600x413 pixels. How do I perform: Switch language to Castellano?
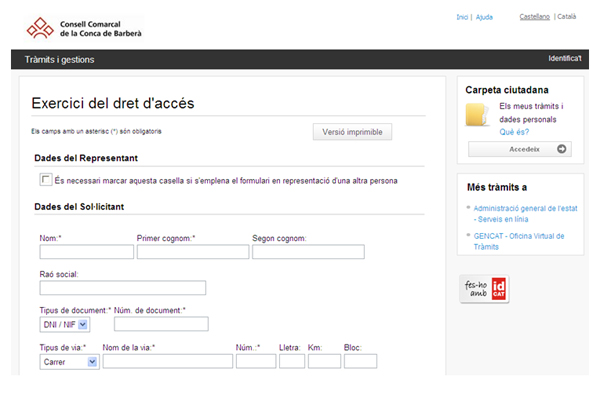click(x=534, y=17)
